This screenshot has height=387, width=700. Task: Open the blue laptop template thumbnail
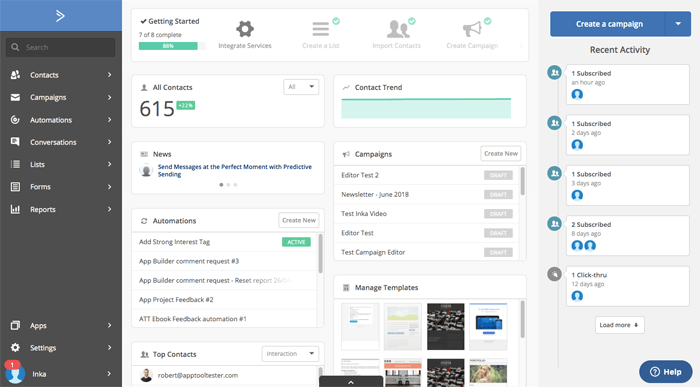488,326
